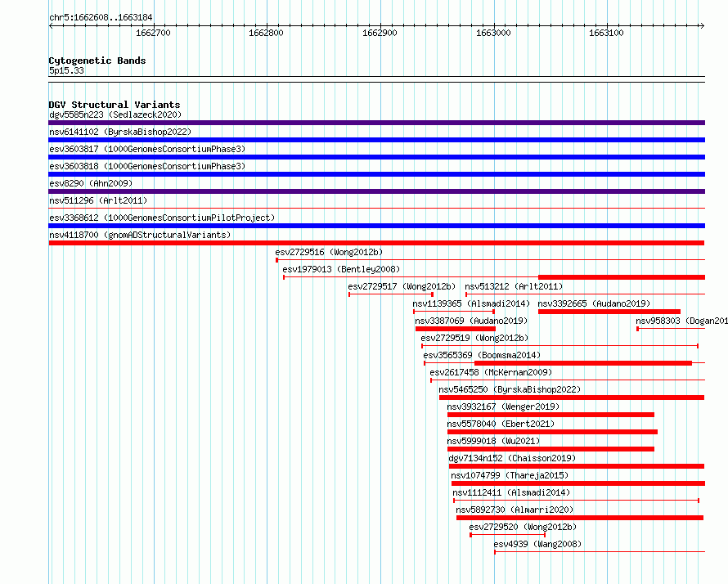Screen dimensions: 728x584
Task: Open esv4939 (Wang2008) label
Action: click(x=537, y=544)
